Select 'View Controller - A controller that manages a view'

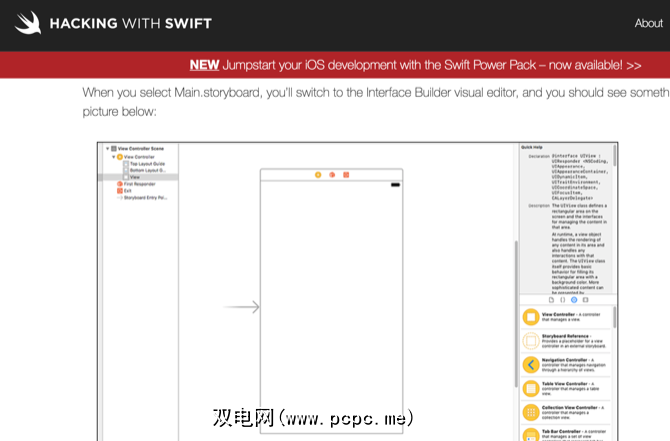[571, 317]
